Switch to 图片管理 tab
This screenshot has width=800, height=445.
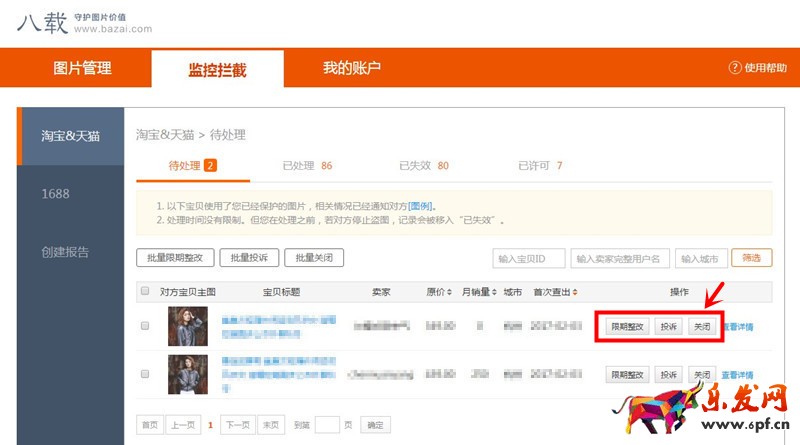[82, 68]
